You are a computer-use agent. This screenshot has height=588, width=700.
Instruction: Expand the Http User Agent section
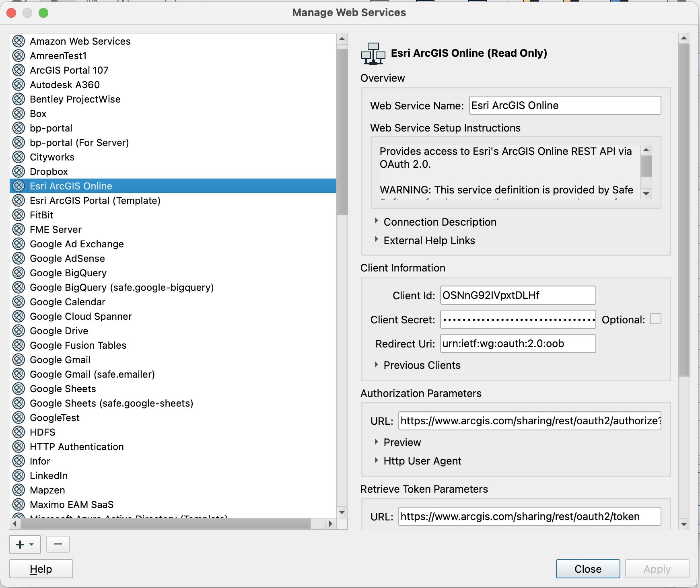[376, 460]
